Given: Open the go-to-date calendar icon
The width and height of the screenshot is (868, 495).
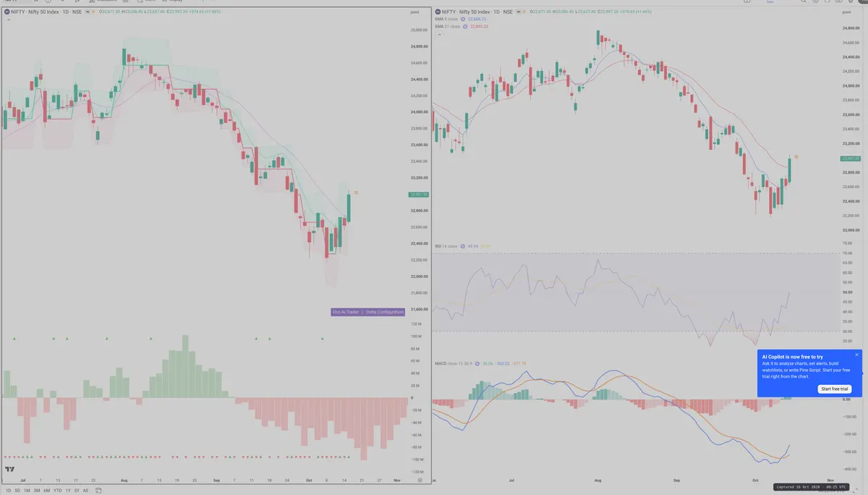Looking at the screenshot, I should click(98, 490).
